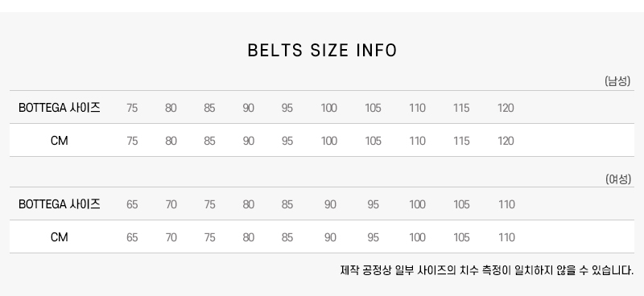Screen dimensions: 644x296
Task: Click men's BOTTEGA size 100
Action: click(x=329, y=108)
